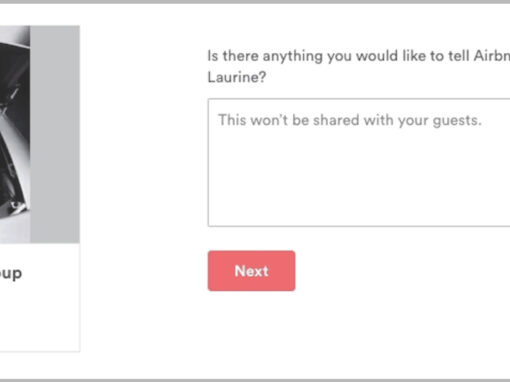Click the empty lower part of the text box

tap(359, 187)
